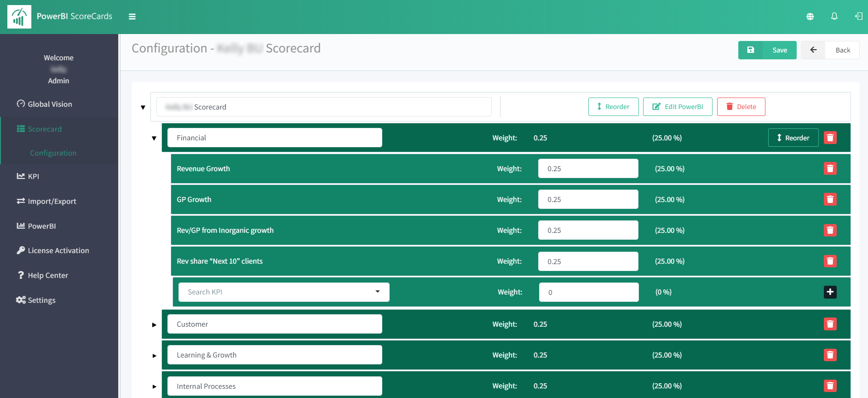Click the GP Growth KPI label
868x398 pixels.
point(194,199)
